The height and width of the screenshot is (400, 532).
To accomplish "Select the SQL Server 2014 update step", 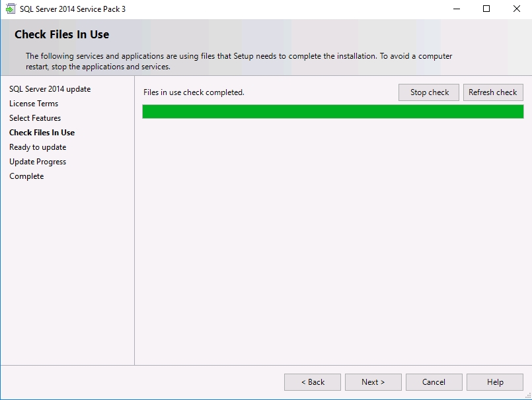I will point(50,89).
